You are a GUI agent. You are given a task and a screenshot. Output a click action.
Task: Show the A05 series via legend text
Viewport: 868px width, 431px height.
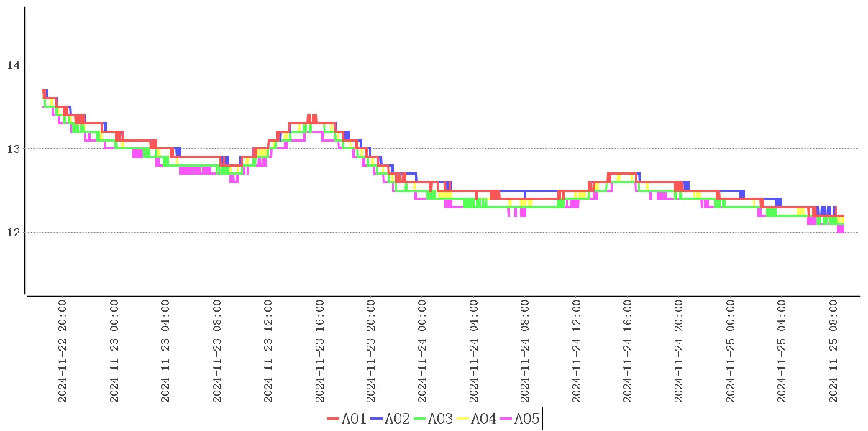pyautogui.click(x=526, y=419)
